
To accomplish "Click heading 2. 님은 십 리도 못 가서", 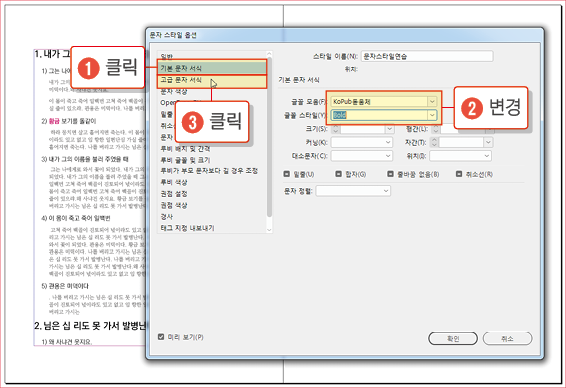I will pos(90,326).
